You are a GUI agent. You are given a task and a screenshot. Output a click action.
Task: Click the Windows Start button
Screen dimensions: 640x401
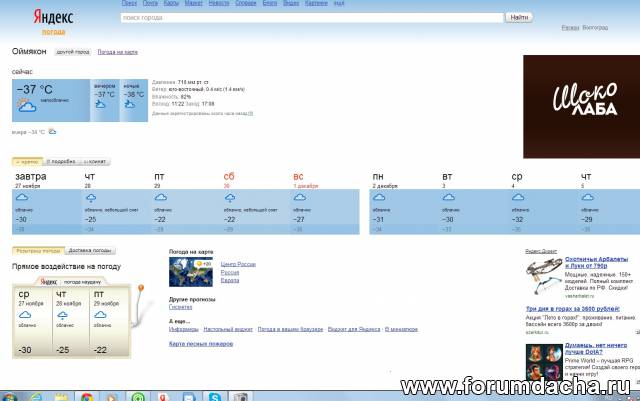point(9,396)
